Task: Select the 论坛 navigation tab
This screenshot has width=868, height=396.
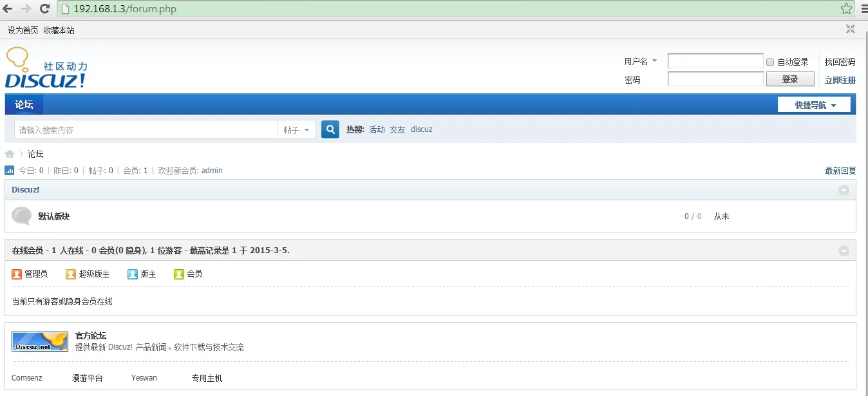Action: pyautogui.click(x=24, y=104)
